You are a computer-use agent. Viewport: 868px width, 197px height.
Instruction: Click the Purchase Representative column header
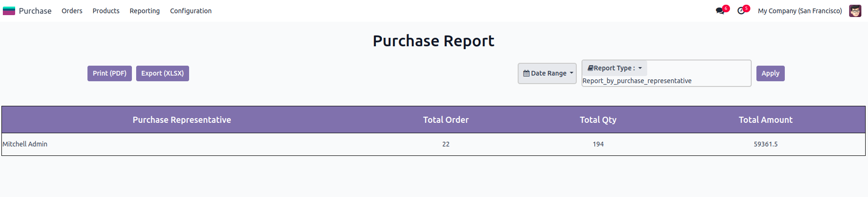tap(182, 120)
